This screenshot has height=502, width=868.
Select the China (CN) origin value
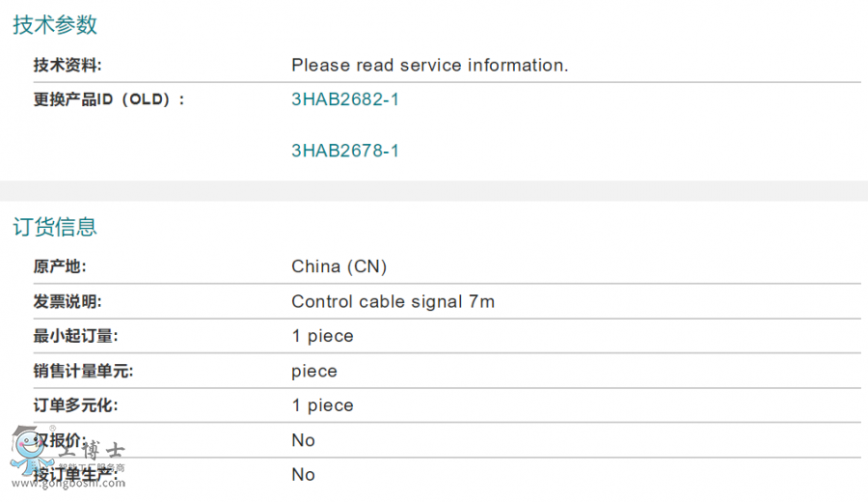pyautogui.click(x=339, y=267)
